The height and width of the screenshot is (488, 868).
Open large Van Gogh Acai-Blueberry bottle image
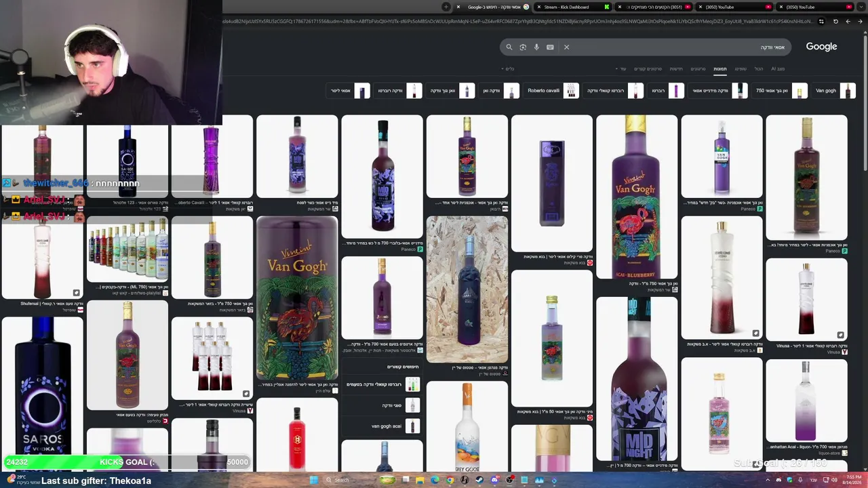coord(637,197)
